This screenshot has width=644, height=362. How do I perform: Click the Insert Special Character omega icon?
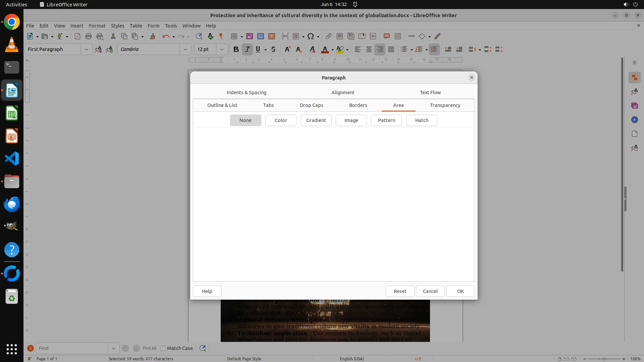311,36
